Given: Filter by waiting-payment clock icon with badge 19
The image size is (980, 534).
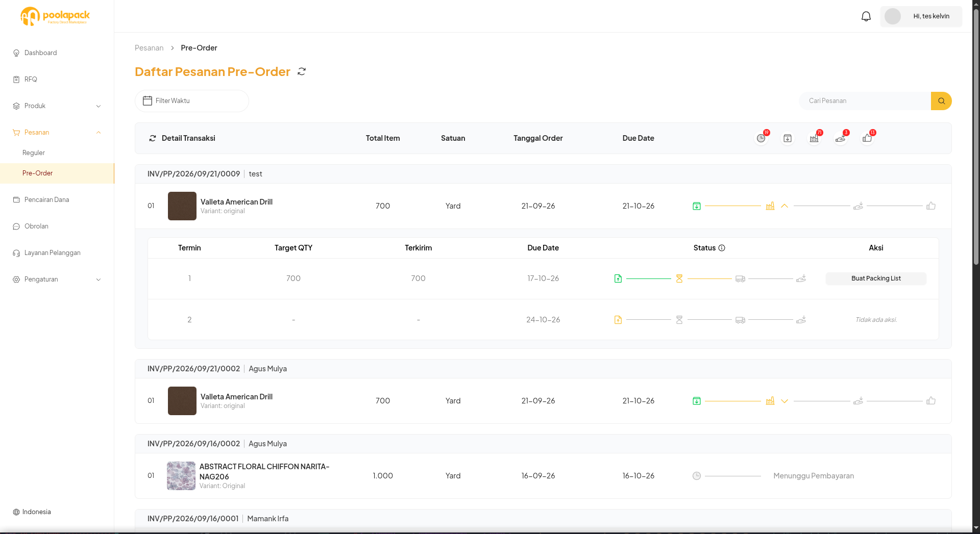Looking at the screenshot, I should tap(761, 138).
